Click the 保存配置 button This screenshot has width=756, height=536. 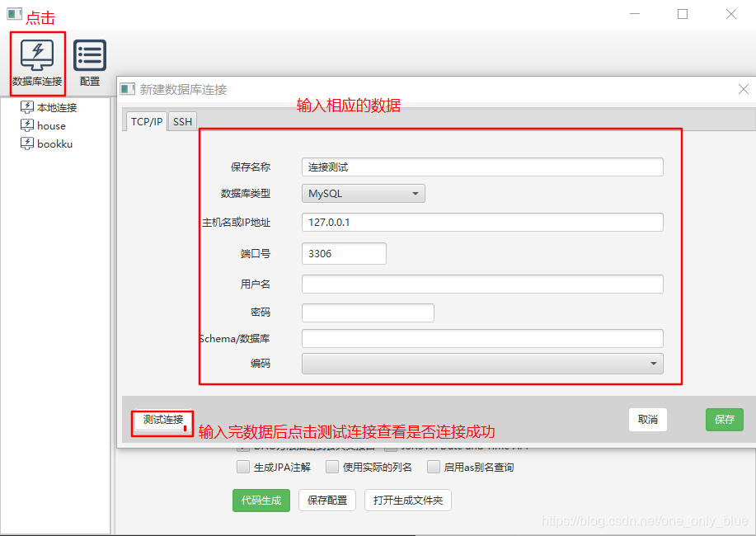pos(327,501)
